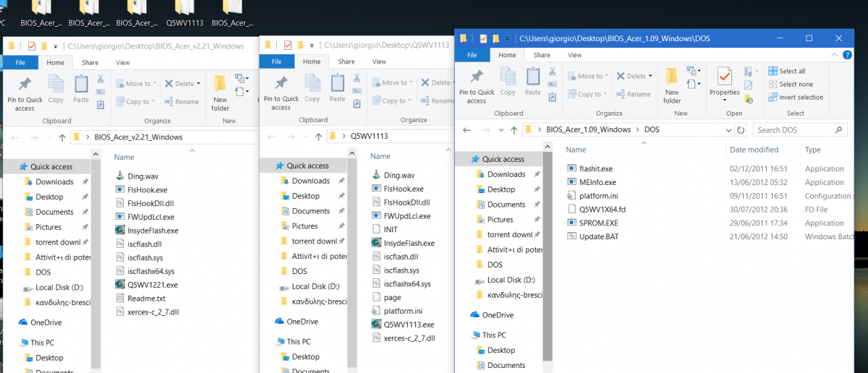Select Q5WV1221.exe in the BIOS_Acer_v2.21 window
The width and height of the screenshot is (868, 373).
click(x=151, y=285)
